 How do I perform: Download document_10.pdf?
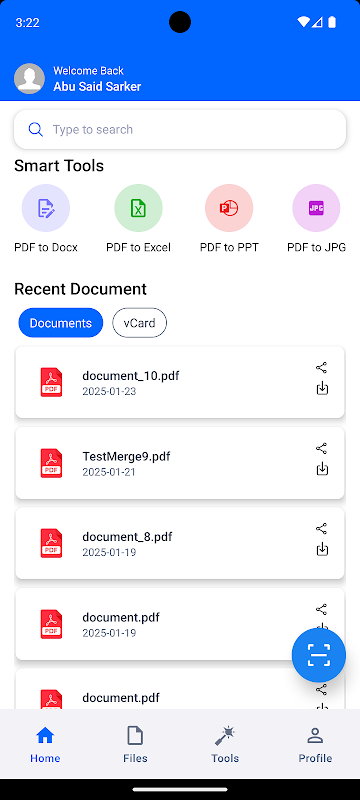[322, 389]
